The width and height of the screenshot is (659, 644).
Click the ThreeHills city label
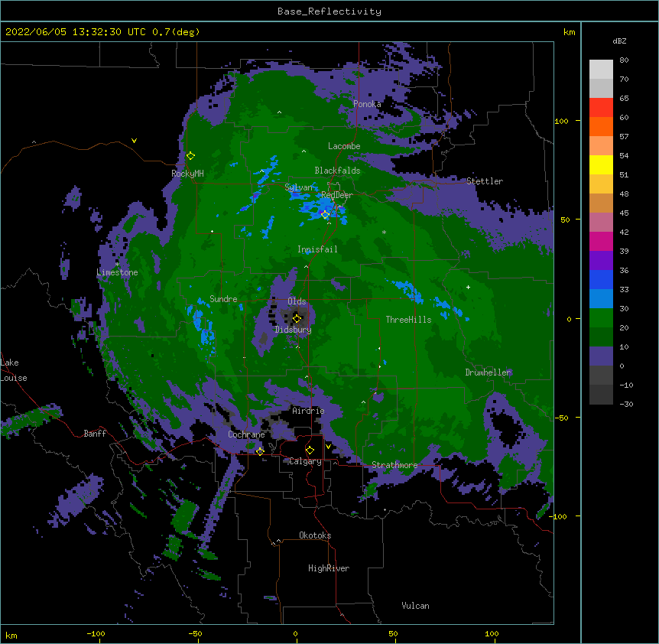click(x=408, y=320)
